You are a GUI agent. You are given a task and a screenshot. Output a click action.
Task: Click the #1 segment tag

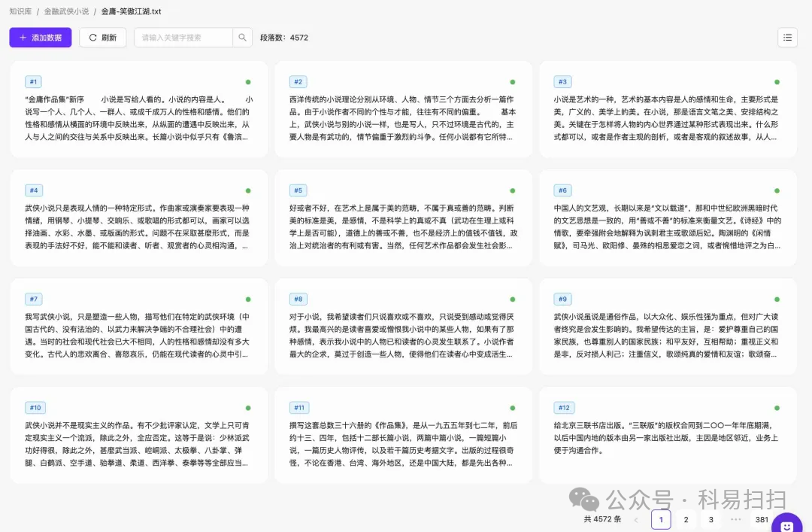33,82
